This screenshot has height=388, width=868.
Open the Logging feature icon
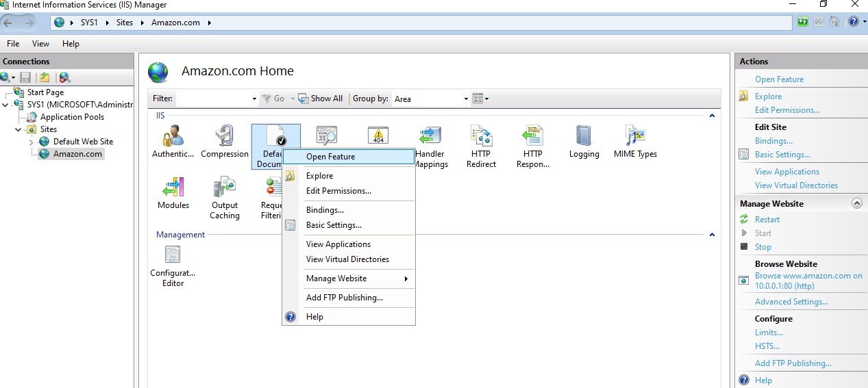point(584,142)
